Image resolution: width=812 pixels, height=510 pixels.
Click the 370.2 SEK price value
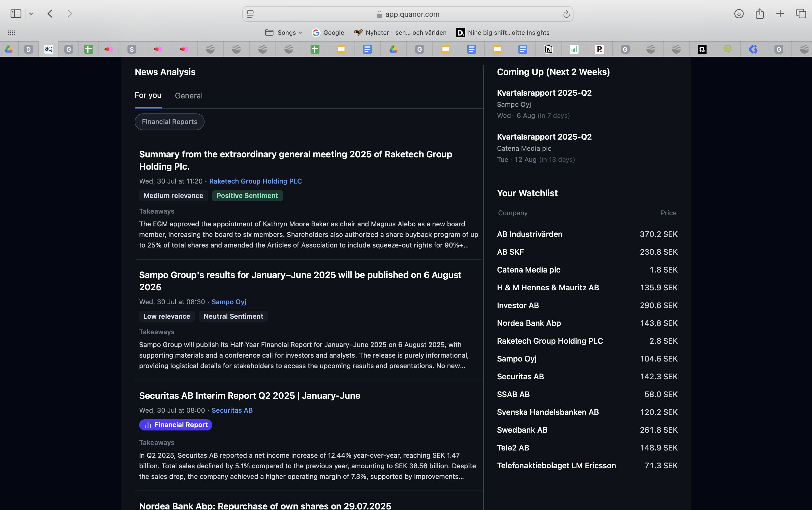pyautogui.click(x=659, y=234)
